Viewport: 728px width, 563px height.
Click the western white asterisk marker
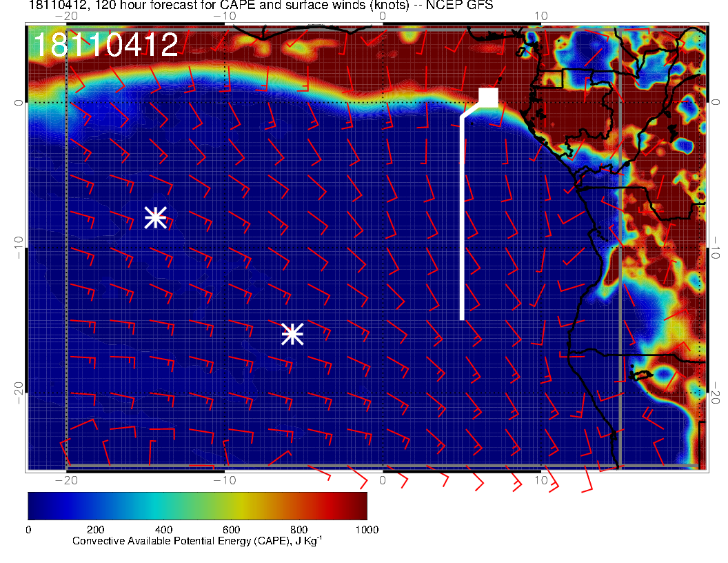coord(155,217)
